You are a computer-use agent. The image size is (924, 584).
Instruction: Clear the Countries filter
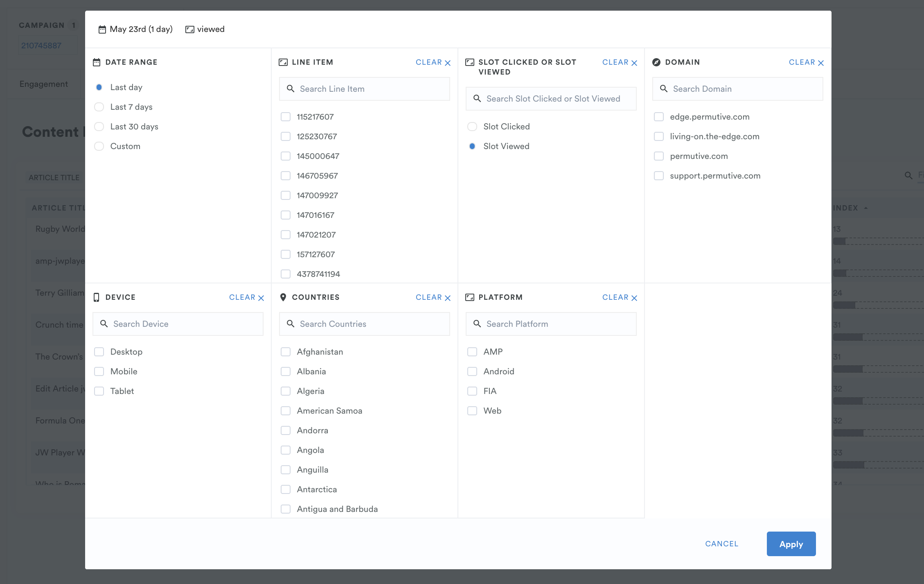pyautogui.click(x=433, y=297)
